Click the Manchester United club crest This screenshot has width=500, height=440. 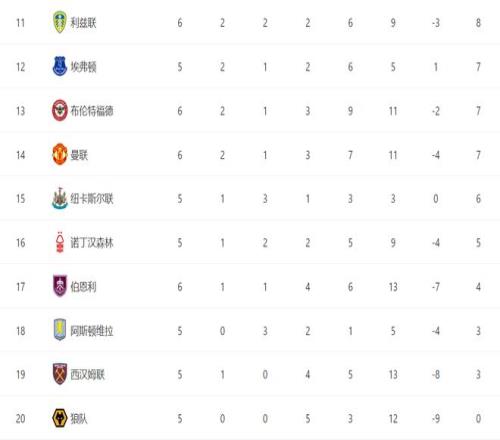60,154
